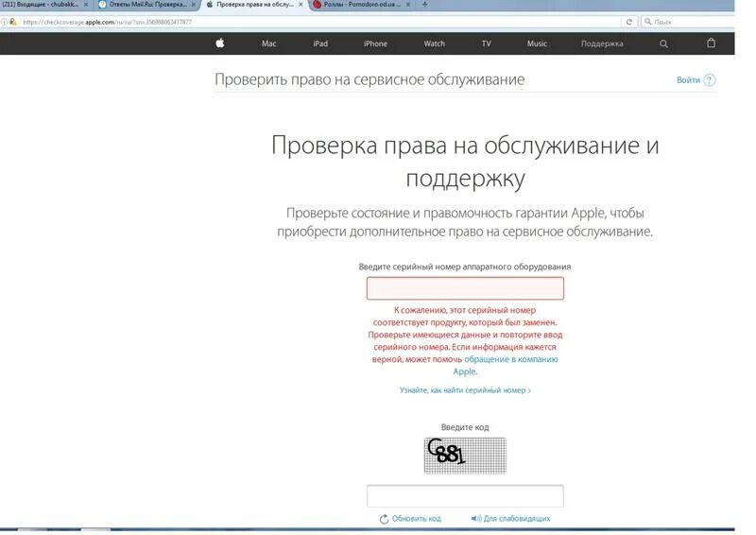This screenshot has height=535, width=756.
Task: Click the Введите серийный номер аппаратного оборудования label
Action: pyautogui.click(x=465, y=267)
